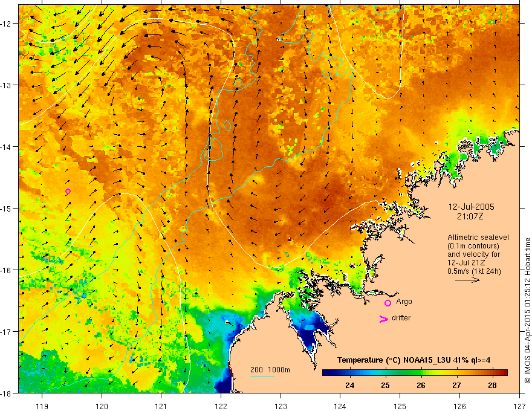Click the cyan 200 1000m depth contour sample line
532x411 pixels.
point(262,376)
